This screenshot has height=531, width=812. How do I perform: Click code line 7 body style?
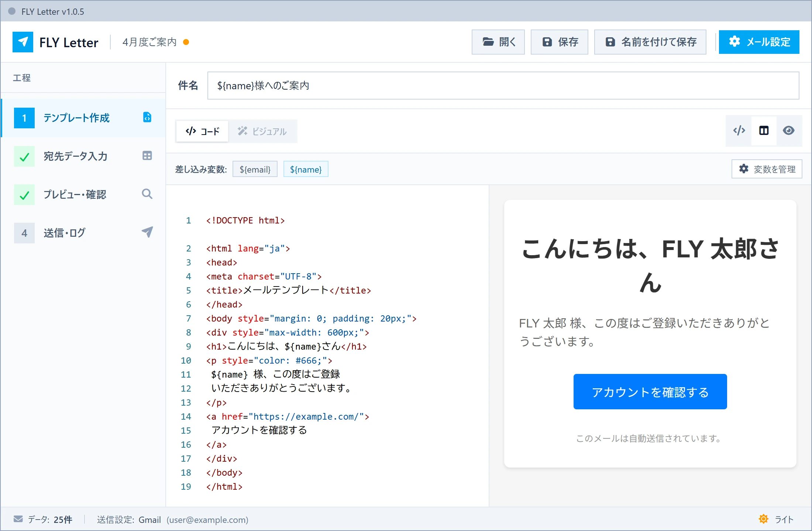311,319
